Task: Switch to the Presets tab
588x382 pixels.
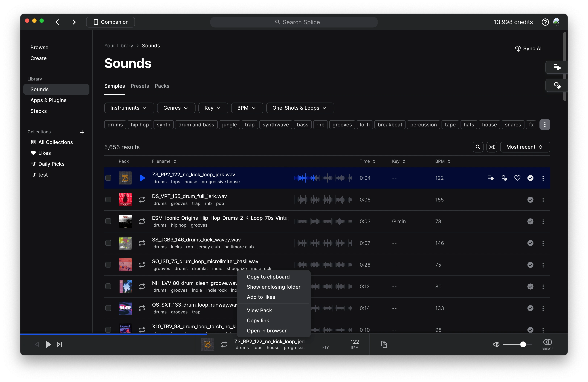Action: click(x=140, y=86)
